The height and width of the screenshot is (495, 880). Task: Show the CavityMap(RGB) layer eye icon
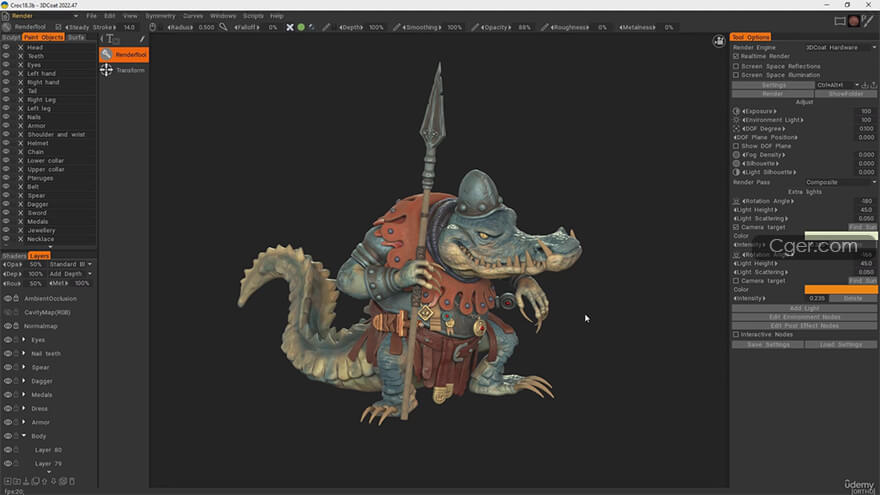click(x=7, y=312)
